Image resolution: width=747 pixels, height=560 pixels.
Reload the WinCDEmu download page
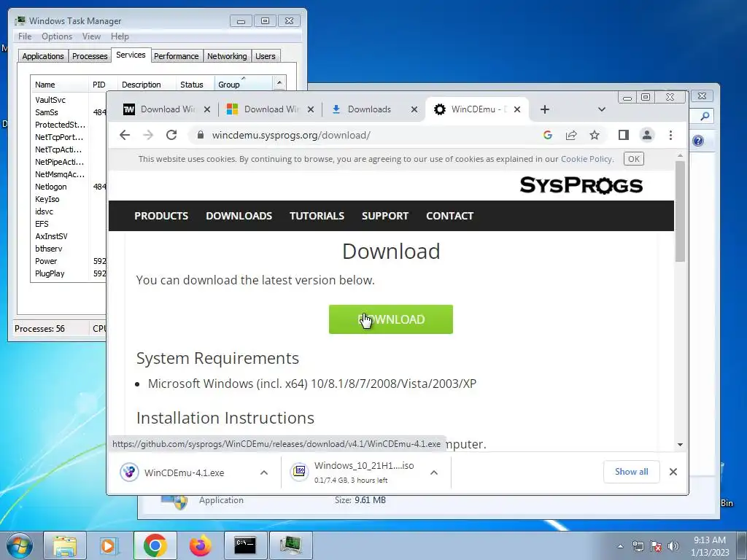[171, 135]
